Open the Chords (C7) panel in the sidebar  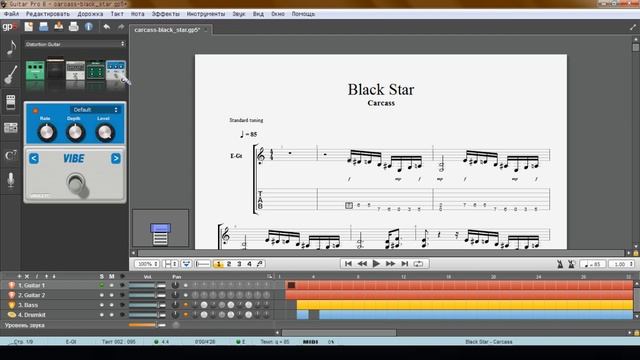coord(11,155)
